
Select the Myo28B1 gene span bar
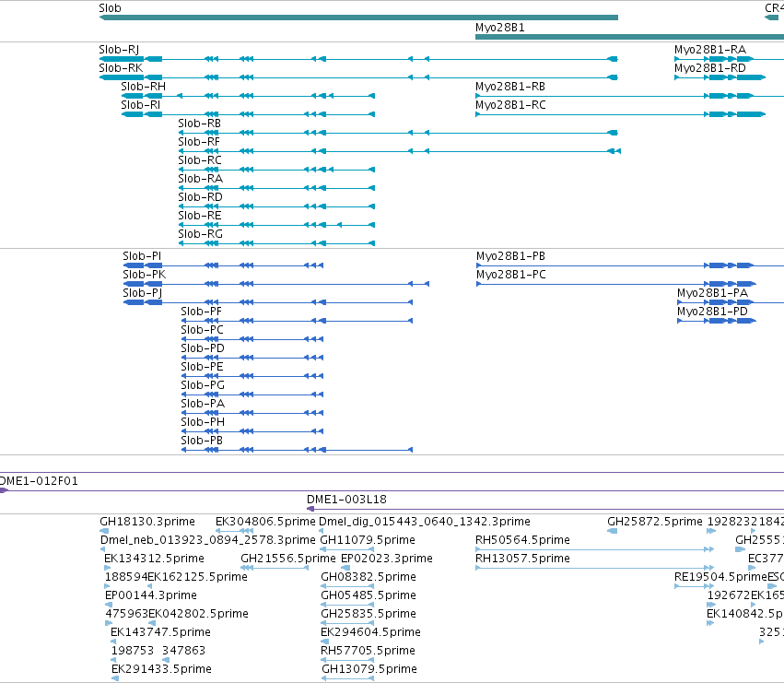629,37
